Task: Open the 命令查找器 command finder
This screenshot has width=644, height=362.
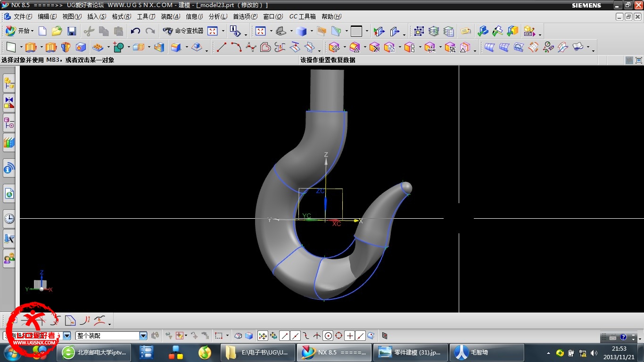Action: click(183, 31)
